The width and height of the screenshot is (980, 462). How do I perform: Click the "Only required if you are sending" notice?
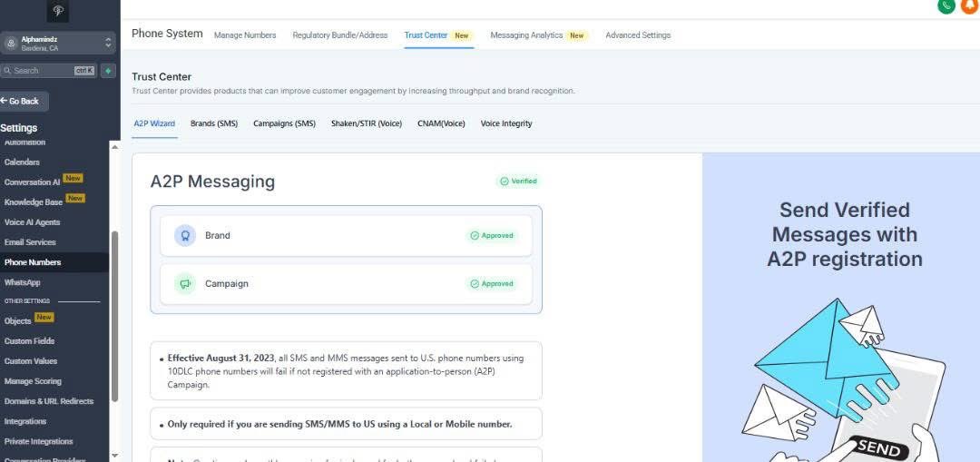point(347,424)
